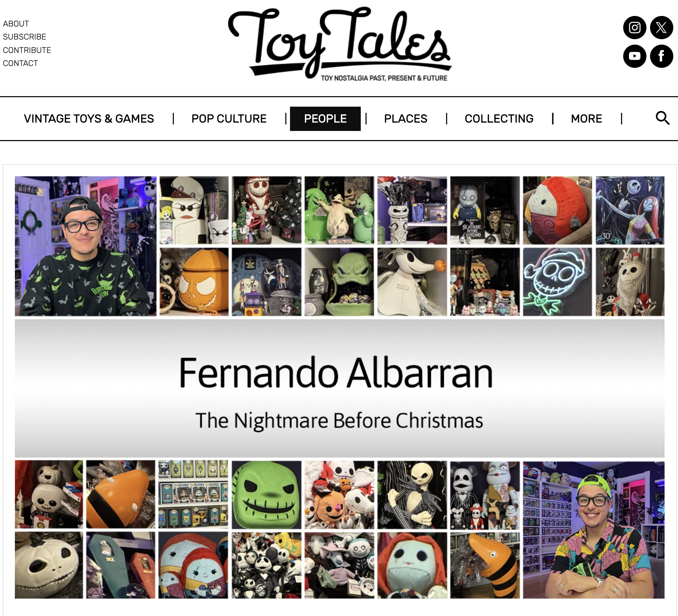Open the Contact link
The width and height of the screenshot is (678, 616).
click(x=20, y=63)
